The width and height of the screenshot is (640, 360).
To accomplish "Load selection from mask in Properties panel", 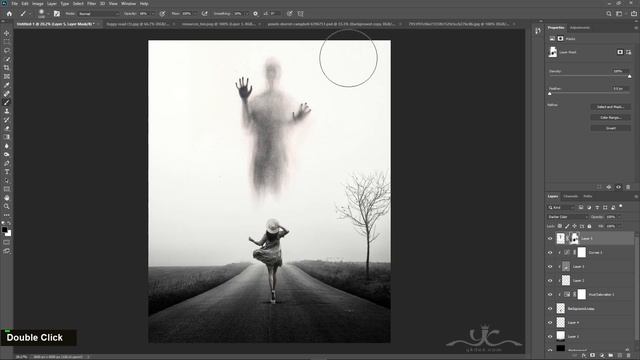I will click(599, 187).
